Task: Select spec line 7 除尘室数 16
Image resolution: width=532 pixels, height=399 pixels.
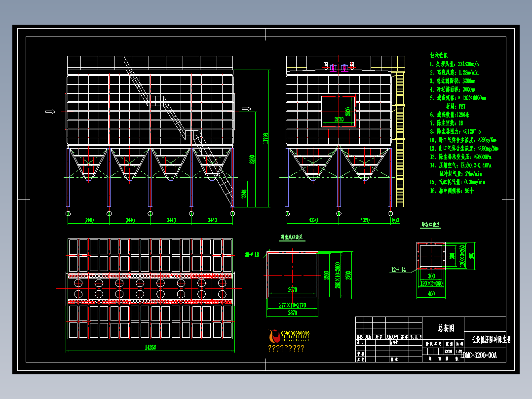Action: [447, 123]
